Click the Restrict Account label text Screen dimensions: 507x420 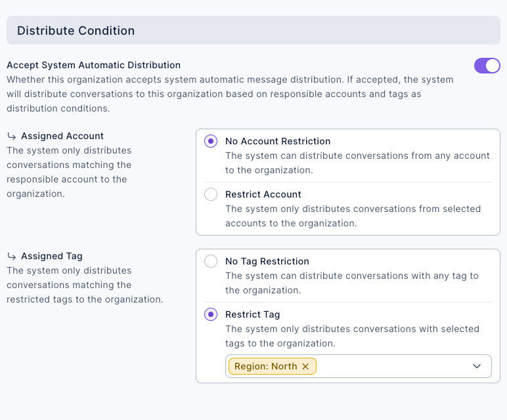coord(263,194)
